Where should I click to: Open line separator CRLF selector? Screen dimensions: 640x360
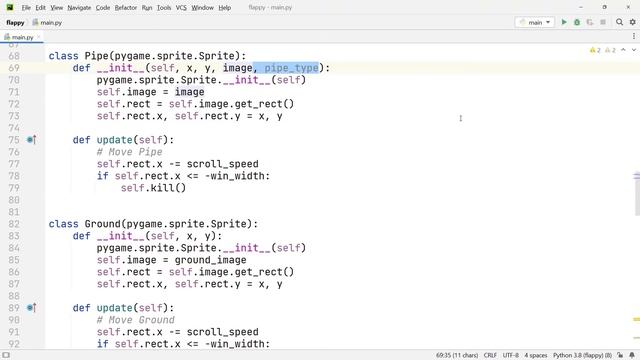(490, 355)
